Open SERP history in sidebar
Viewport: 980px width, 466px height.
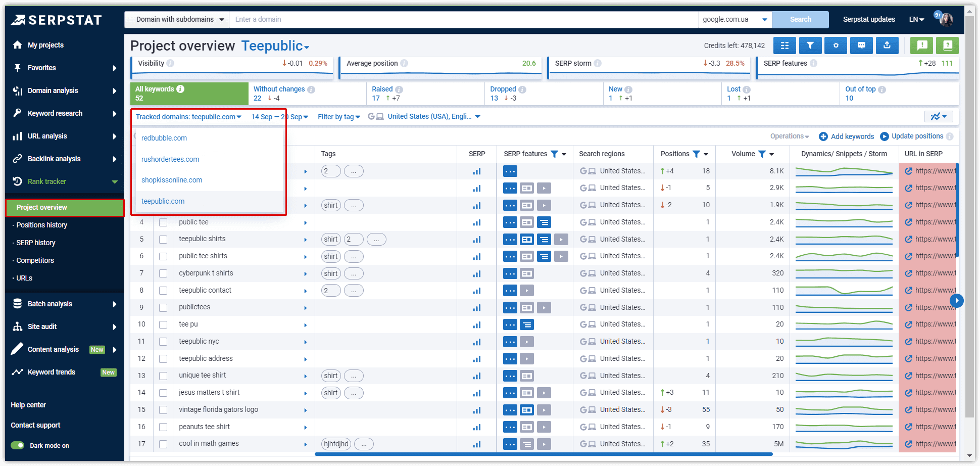36,243
